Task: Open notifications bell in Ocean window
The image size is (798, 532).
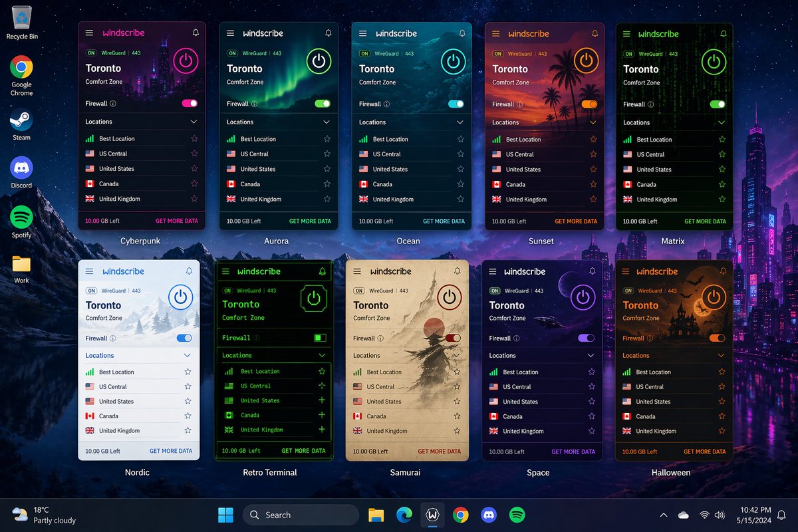Action: click(x=462, y=33)
